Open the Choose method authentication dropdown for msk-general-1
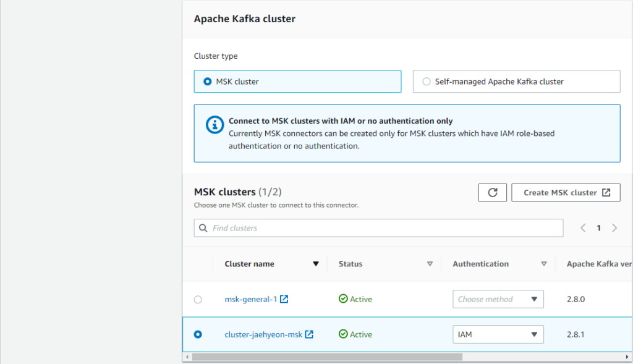 click(498, 299)
